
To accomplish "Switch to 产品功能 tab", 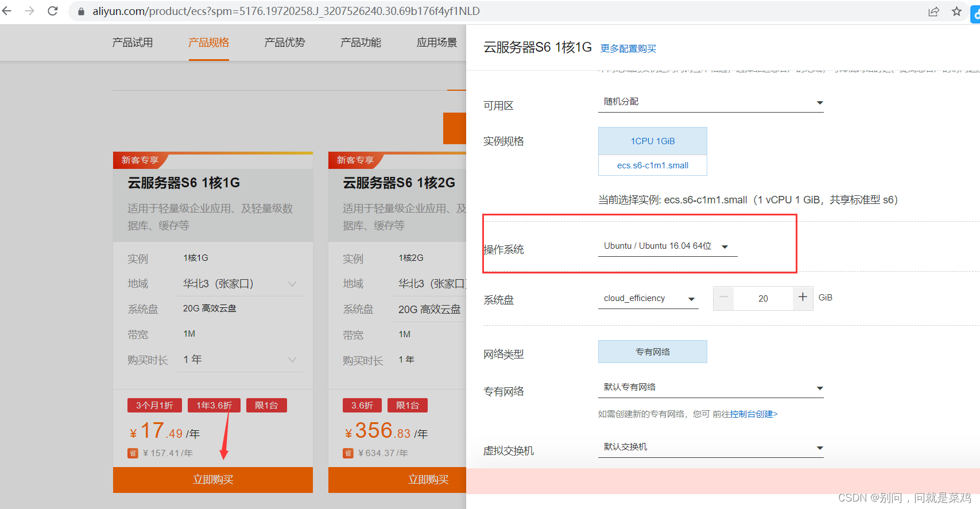I will click(361, 43).
